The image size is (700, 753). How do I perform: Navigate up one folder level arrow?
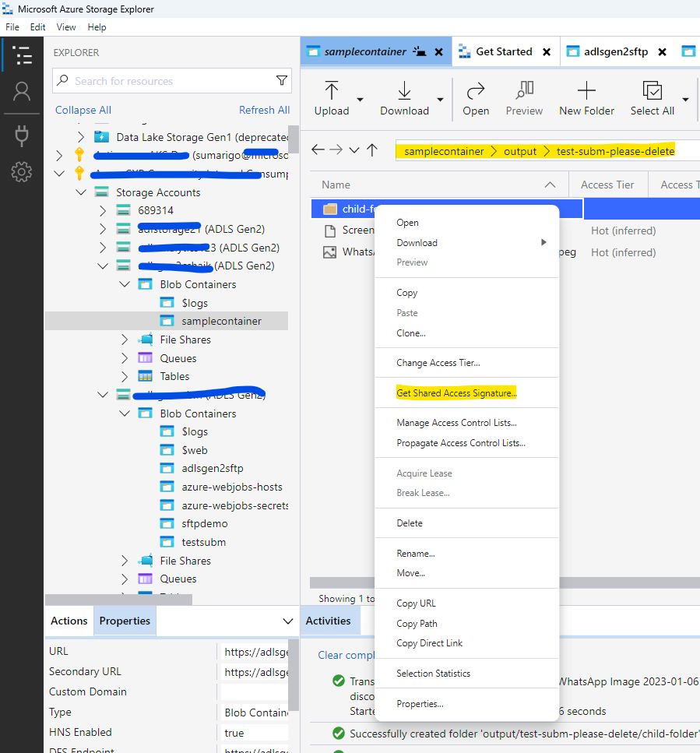pyautogui.click(x=372, y=150)
